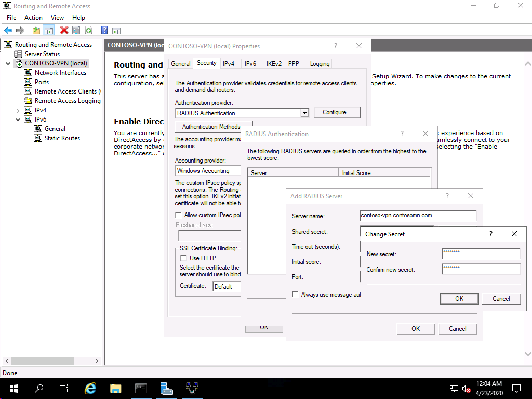Toggle the Show/Hide Action Pane icon
This screenshot has width=532, height=399.
click(116, 31)
